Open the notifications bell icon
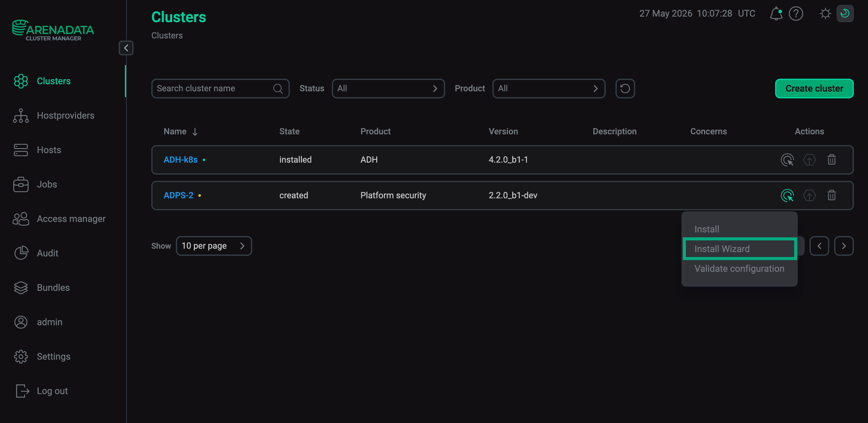The width and height of the screenshot is (868, 423). 776,14
